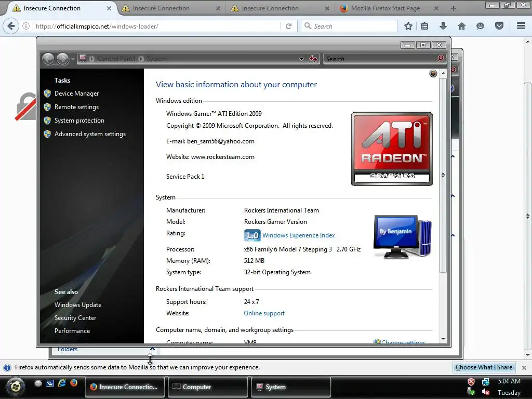Expand the Control Panel address history dropdown
The width and height of the screenshot is (532, 399).
(301, 59)
